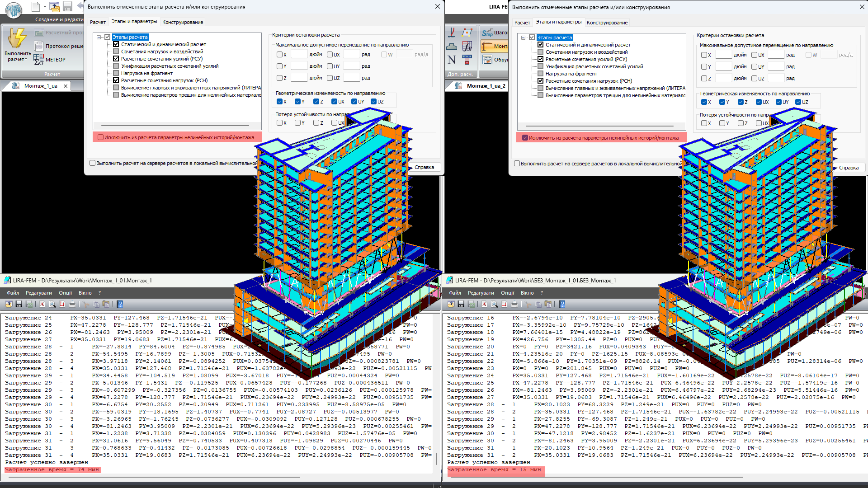Viewport: 868px width, 488px height.
Task: Open the new document dropdown arrow in title bar
Action: 45,7
